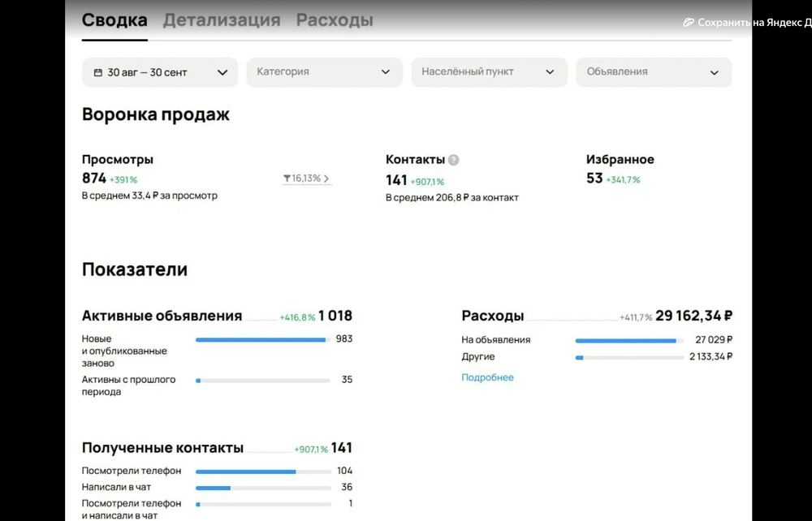Switch to the Детализация tab
The image size is (812, 521).
(222, 20)
